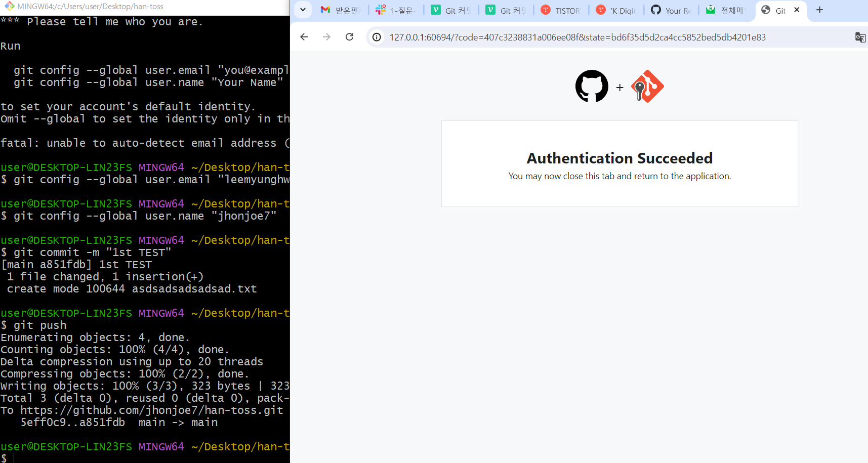Click the '5eff0c9..a851fdb main -> main' line
The image size is (868, 463).
click(119, 422)
